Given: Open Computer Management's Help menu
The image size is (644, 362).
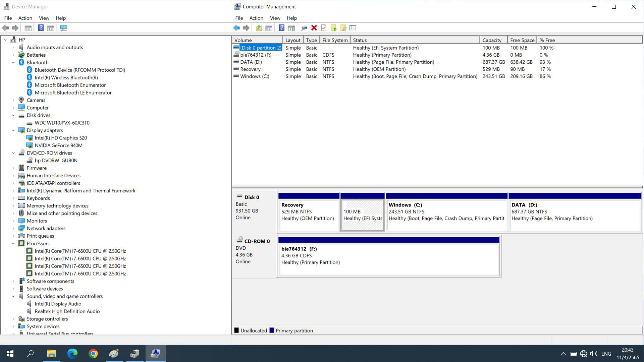Looking at the screenshot, I should click(292, 18).
